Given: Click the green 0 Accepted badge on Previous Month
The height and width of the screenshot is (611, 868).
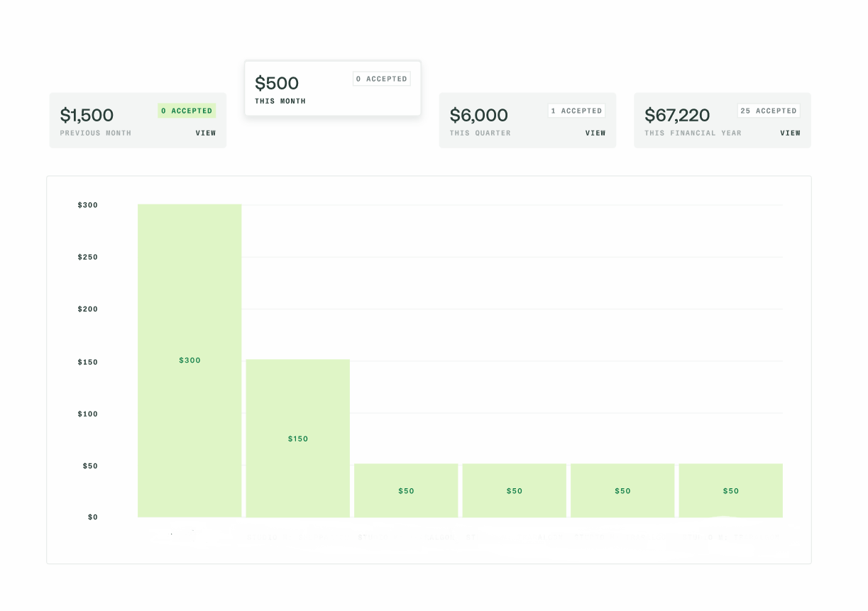Looking at the screenshot, I should 187,111.
